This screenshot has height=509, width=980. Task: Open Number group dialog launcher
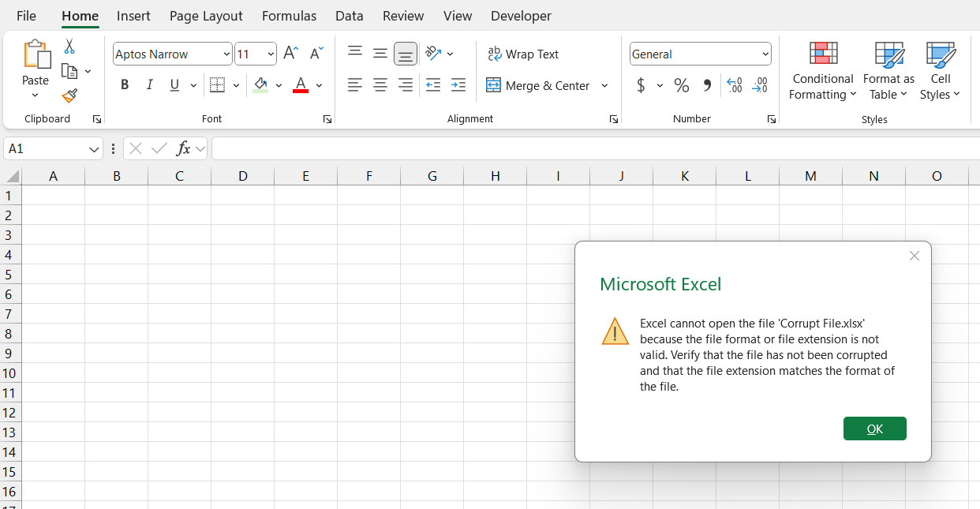(x=772, y=119)
